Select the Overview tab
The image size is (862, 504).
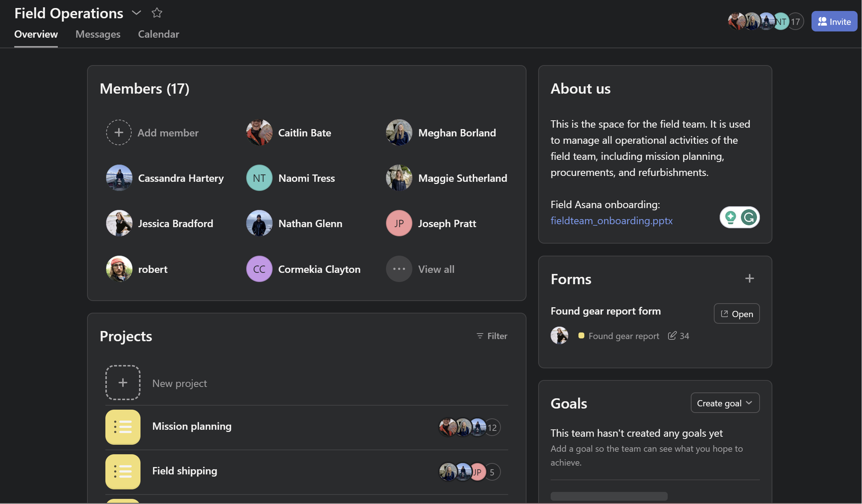click(36, 34)
